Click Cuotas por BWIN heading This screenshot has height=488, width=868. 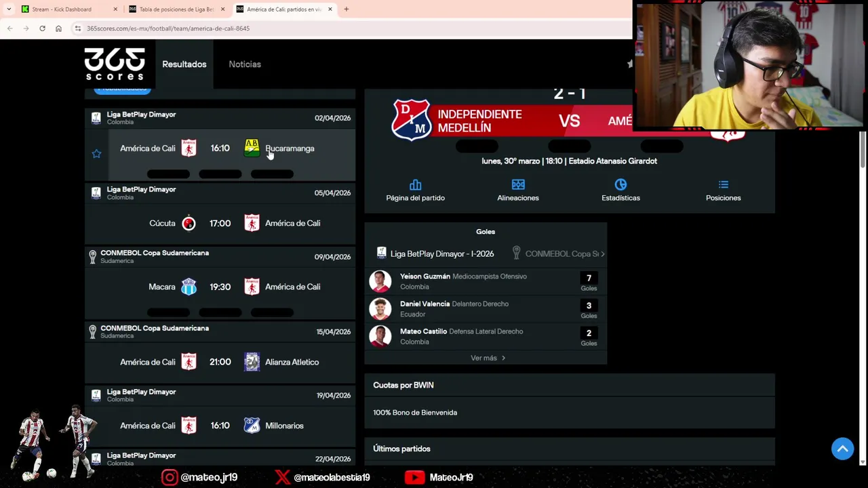point(403,385)
